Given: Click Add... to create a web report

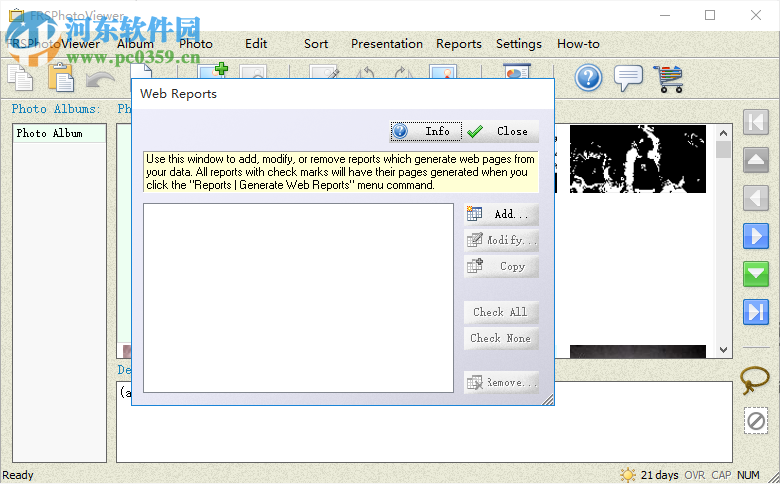Looking at the screenshot, I should (x=501, y=214).
